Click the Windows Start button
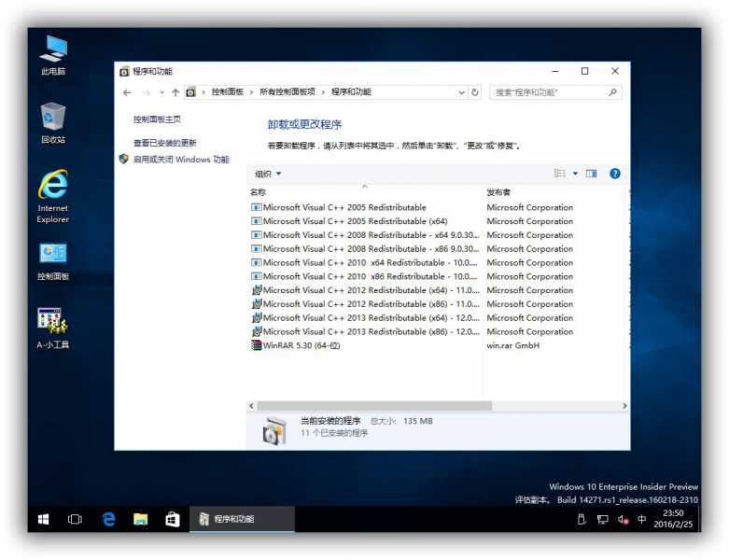 [43, 519]
